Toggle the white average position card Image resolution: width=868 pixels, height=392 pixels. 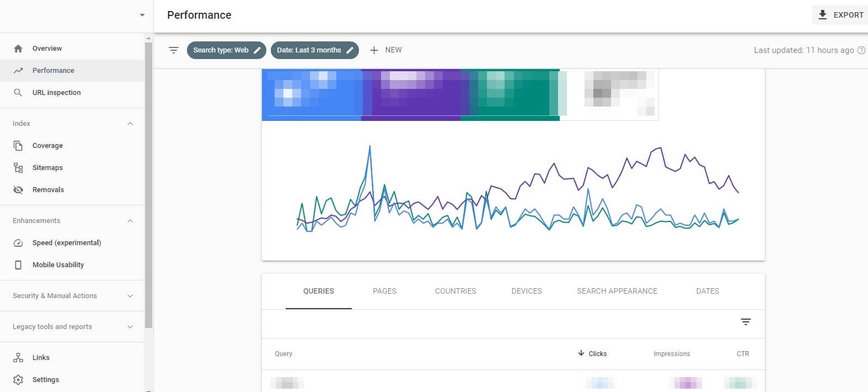[x=609, y=94]
